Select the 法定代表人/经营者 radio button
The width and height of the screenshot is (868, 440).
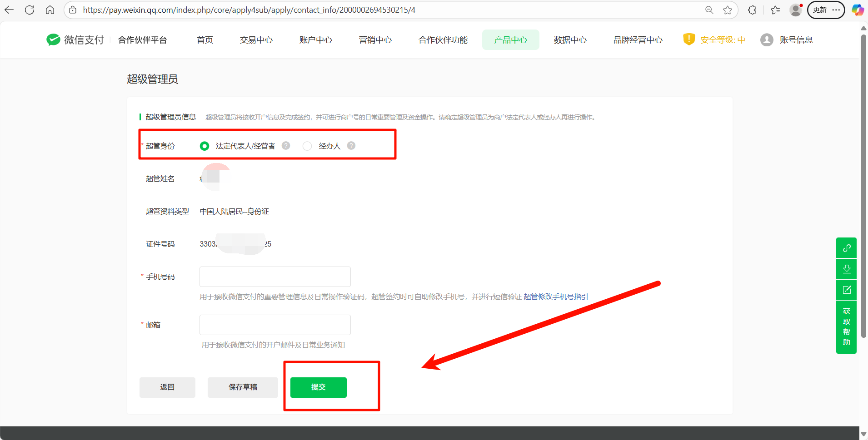tap(205, 146)
